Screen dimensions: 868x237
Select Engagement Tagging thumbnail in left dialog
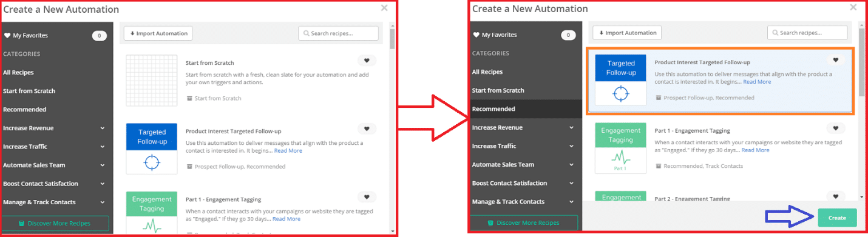(152, 212)
